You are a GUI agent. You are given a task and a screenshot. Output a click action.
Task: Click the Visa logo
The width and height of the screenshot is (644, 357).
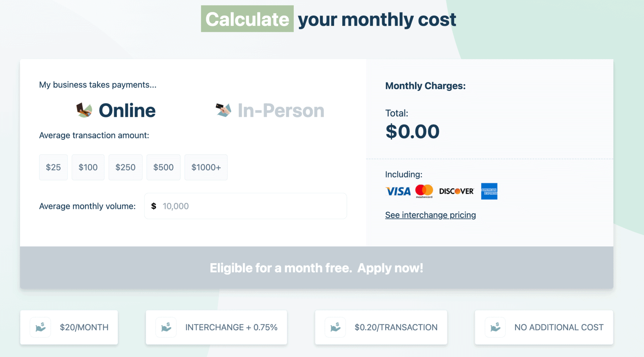(x=398, y=191)
